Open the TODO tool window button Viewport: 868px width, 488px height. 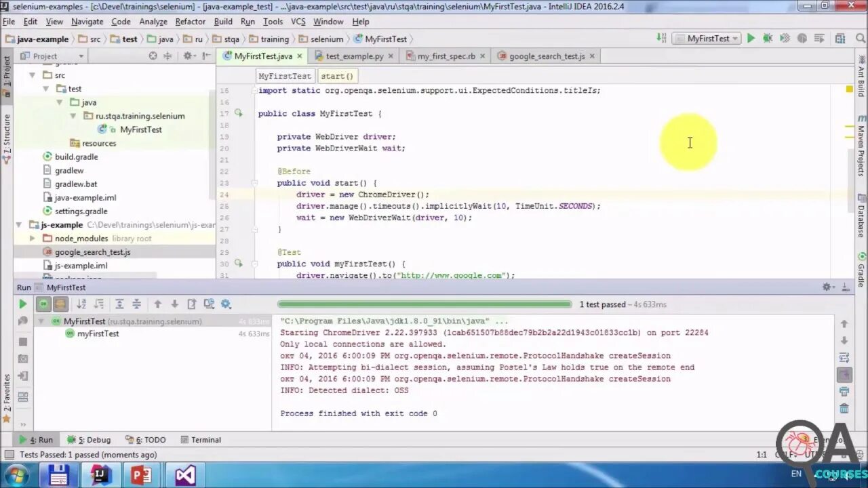coord(144,440)
